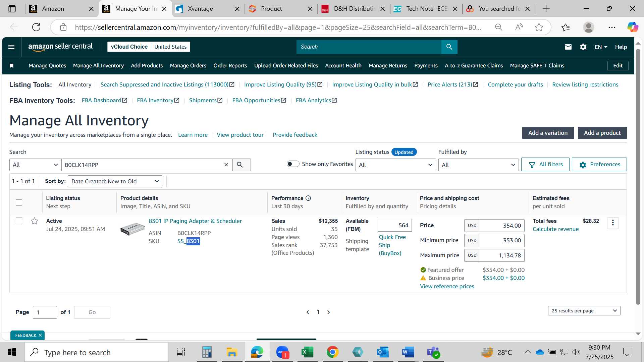Click the bookmark icon in navigation bar
The width and height of the screenshot is (644, 362).
[12, 66]
